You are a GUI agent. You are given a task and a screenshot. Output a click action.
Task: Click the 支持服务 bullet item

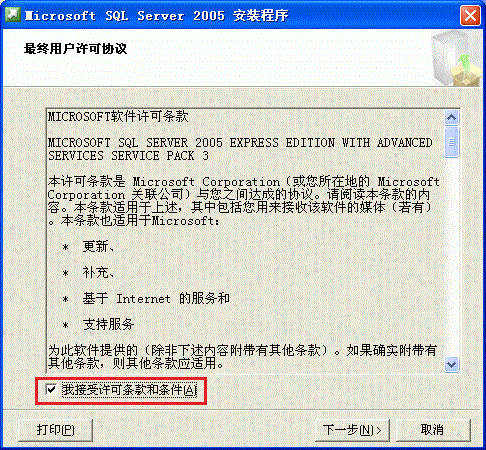(108, 324)
